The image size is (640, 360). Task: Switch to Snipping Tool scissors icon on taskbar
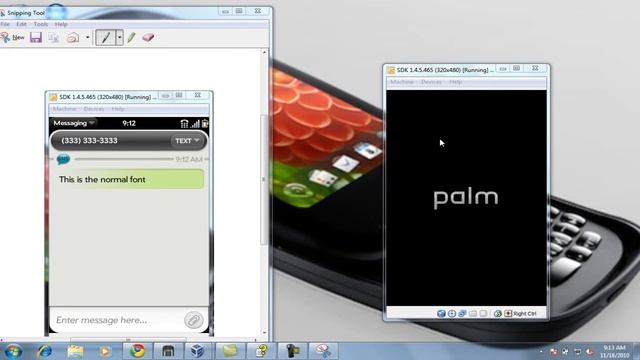[x=323, y=351]
